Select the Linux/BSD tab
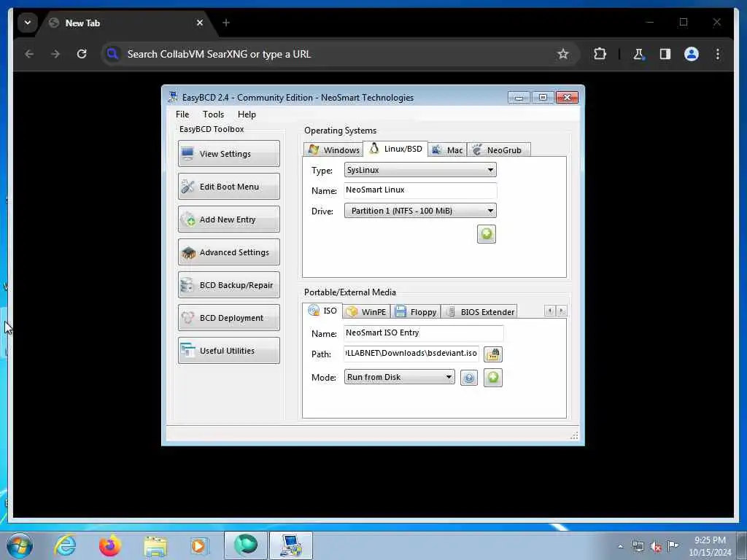The height and width of the screenshot is (560, 747). [395, 149]
